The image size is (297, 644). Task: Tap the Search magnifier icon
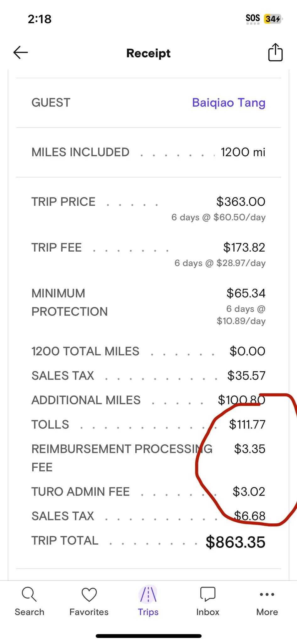click(x=29, y=594)
